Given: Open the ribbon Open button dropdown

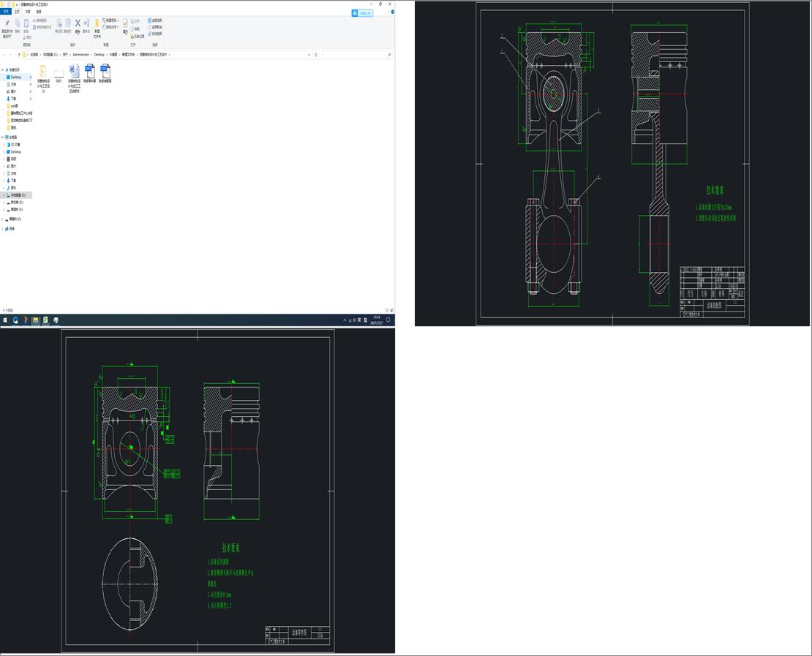Looking at the screenshot, I should [x=135, y=21].
